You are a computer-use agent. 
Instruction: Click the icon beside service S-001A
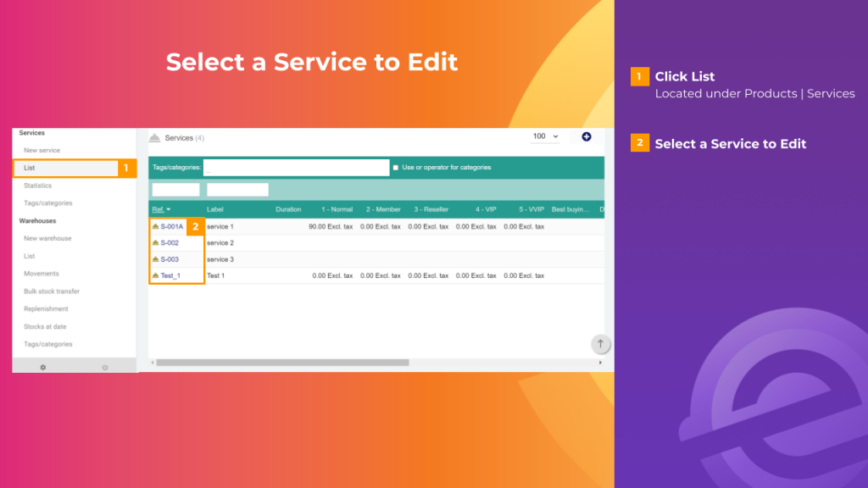click(x=157, y=226)
